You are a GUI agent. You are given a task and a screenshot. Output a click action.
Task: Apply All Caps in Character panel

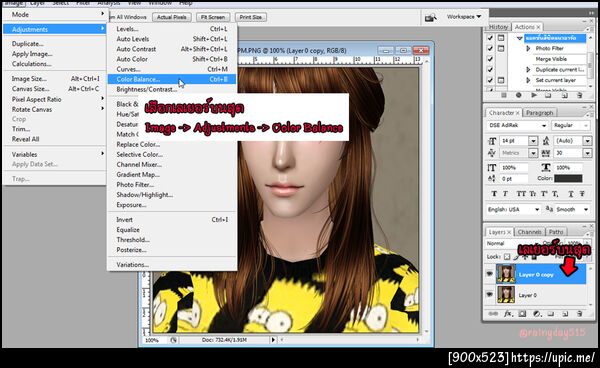(521, 194)
